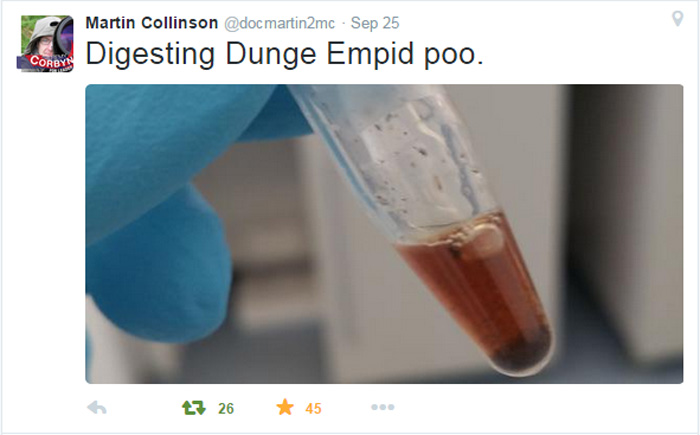
Task: View the retweet count 26
Action: [226, 408]
